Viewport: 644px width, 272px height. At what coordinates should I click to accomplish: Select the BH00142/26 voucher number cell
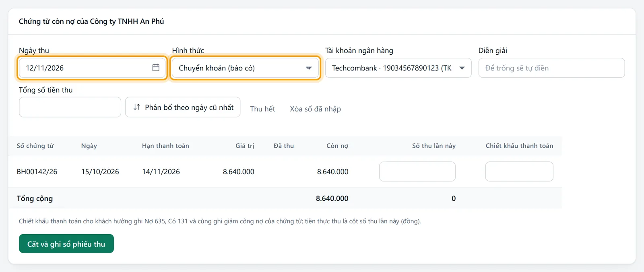(37, 172)
